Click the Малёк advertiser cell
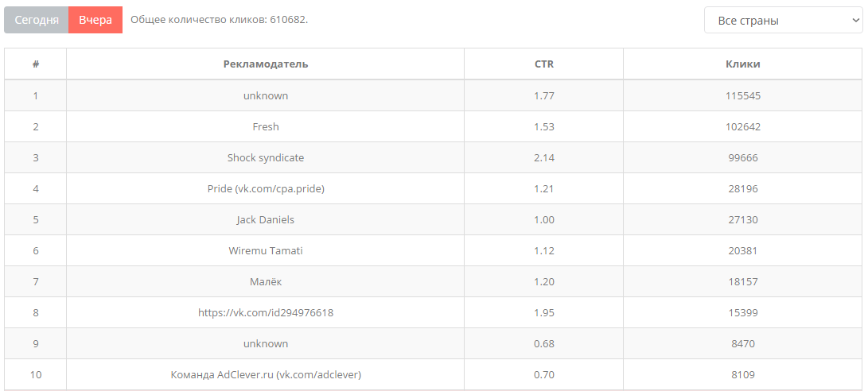868x391 pixels. [266, 281]
